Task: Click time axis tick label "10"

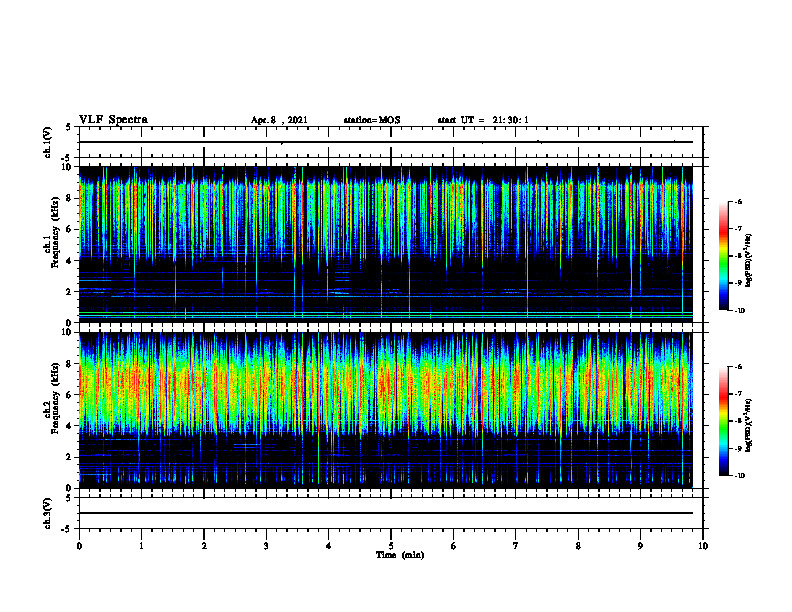Action: 703,546
